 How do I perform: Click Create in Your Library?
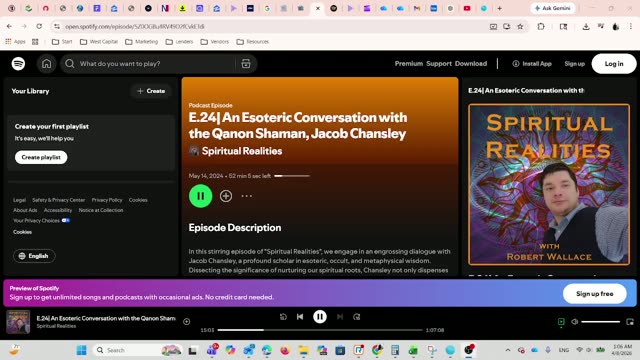151,91
